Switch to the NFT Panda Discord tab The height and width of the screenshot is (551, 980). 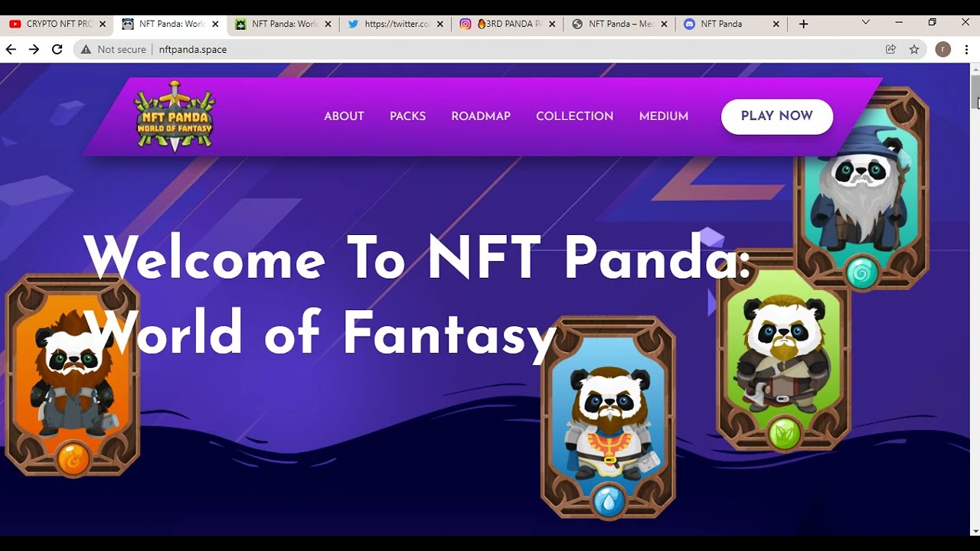pyautogui.click(x=731, y=24)
